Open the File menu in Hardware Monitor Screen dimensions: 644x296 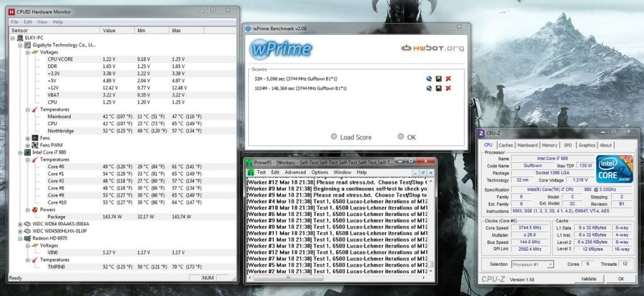click(x=14, y=22)
